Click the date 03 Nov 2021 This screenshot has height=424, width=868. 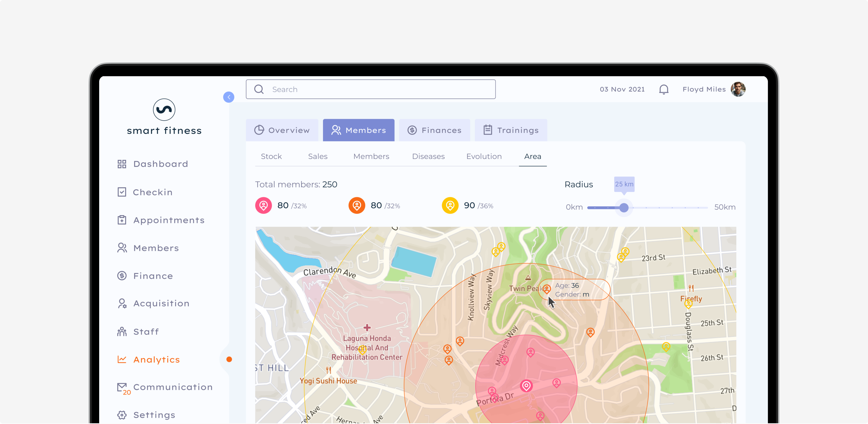(x=622, y=89)
